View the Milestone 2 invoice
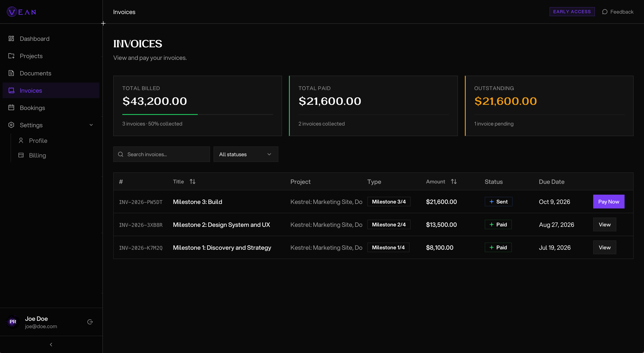644x353 pixels. [604, 224]
